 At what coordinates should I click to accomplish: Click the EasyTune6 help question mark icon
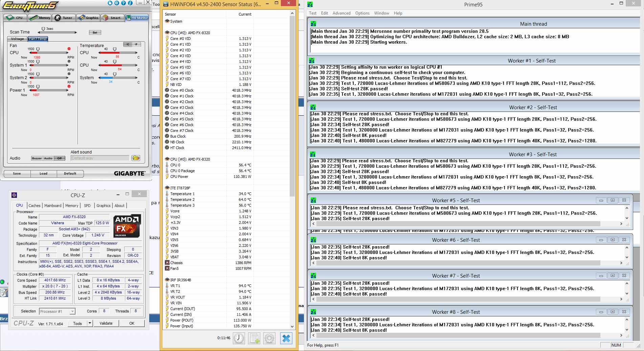[124, 3]
